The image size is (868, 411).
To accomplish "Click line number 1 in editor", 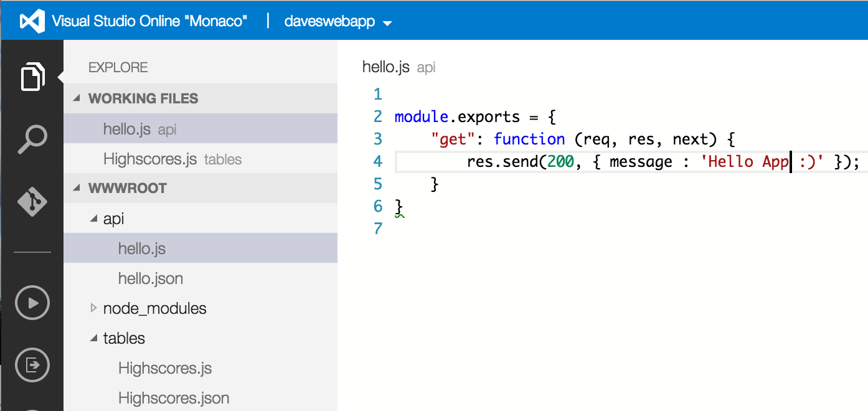I will point(377,95).
